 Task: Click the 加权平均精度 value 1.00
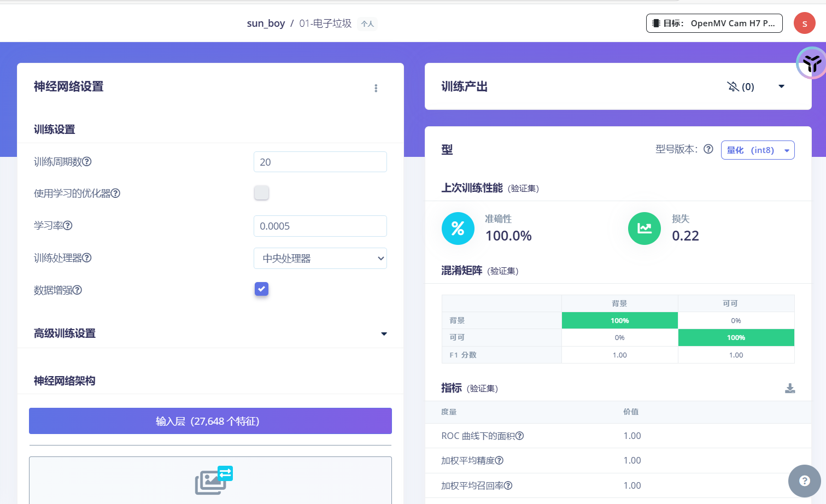tap(632, 460)
